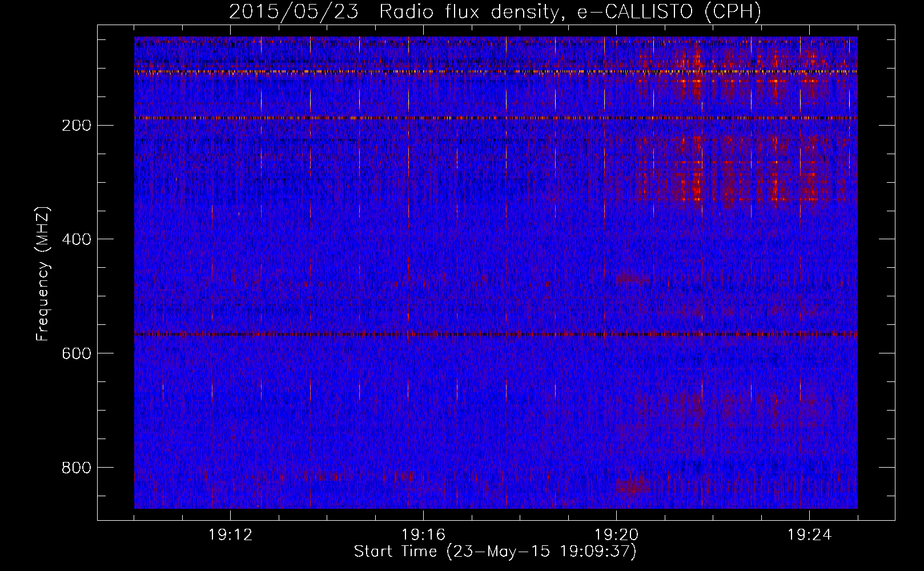Click the 'Frequency (MHZ)' axis label

tap(43, 274)
